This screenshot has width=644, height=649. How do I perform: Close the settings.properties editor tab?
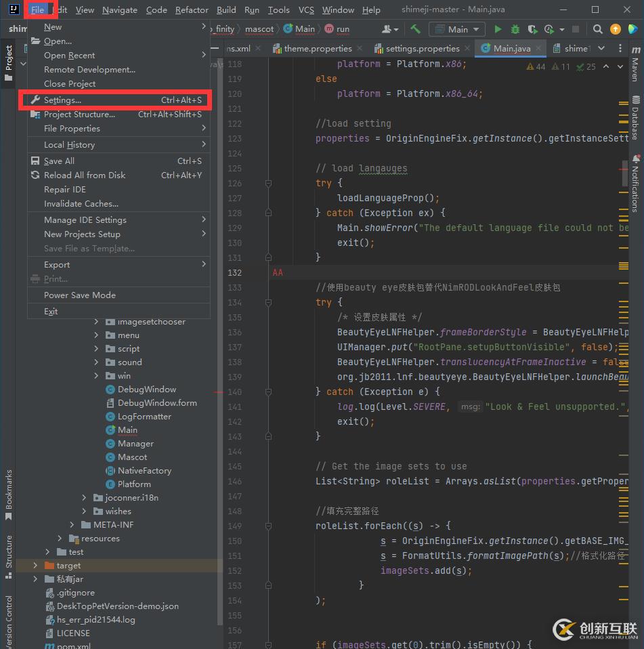click(x=467, y=49)
